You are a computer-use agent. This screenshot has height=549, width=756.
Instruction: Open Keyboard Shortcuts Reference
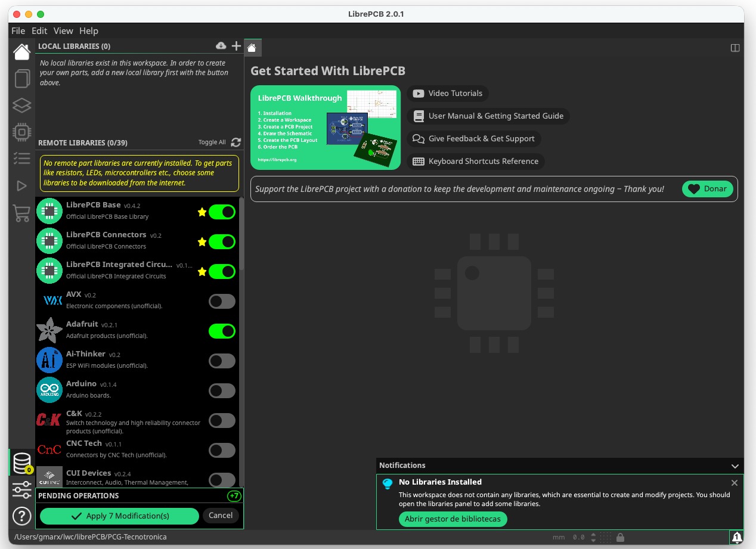point(475,162)
